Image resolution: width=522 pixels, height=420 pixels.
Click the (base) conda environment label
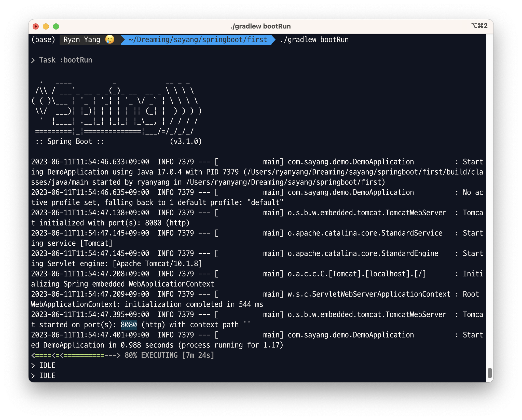43,40
